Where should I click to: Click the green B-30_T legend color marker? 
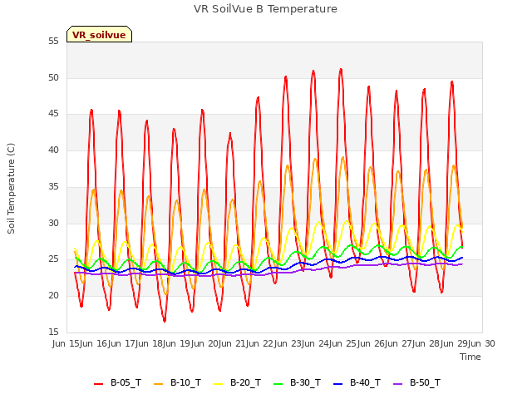tap(278, 384)
